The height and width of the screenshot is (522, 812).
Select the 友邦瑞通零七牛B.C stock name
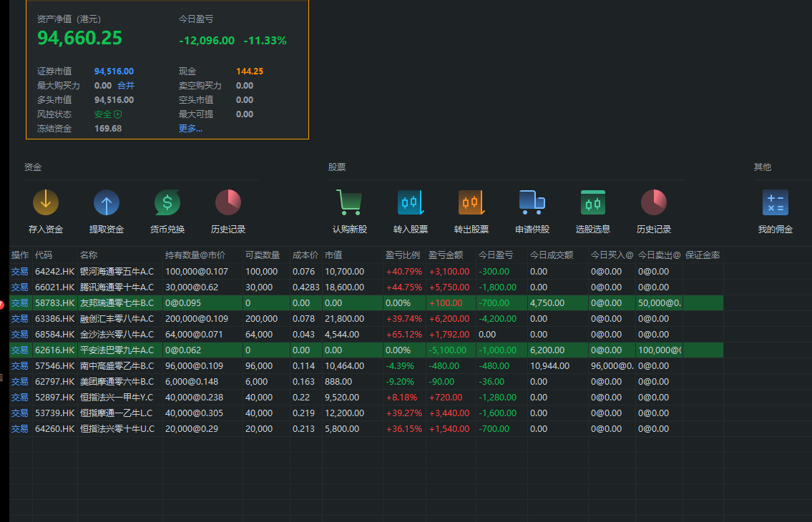[x=117, y=303]
